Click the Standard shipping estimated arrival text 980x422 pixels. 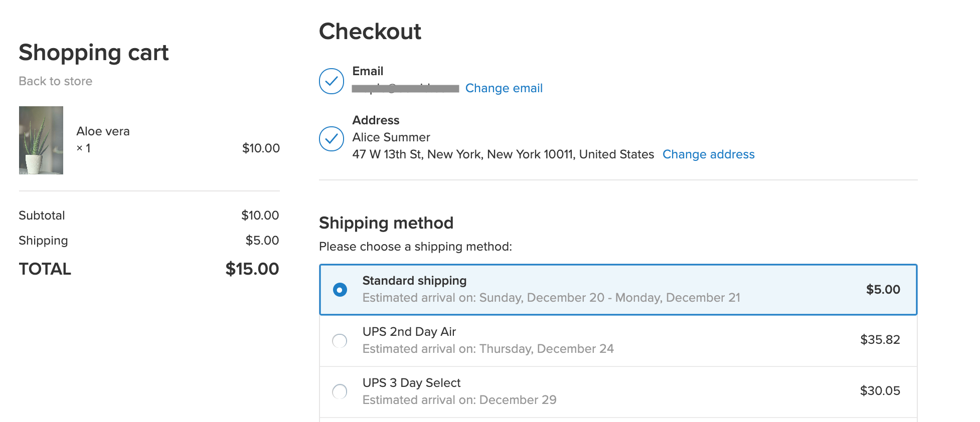click(x=551, y=298)
